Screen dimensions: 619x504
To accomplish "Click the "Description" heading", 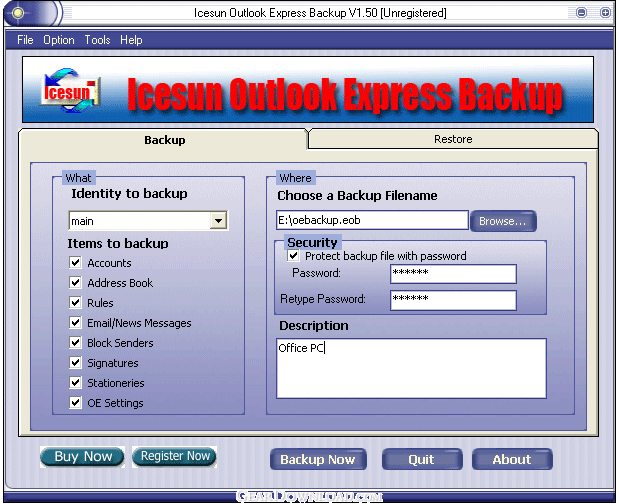I will [x=314, y=326].
